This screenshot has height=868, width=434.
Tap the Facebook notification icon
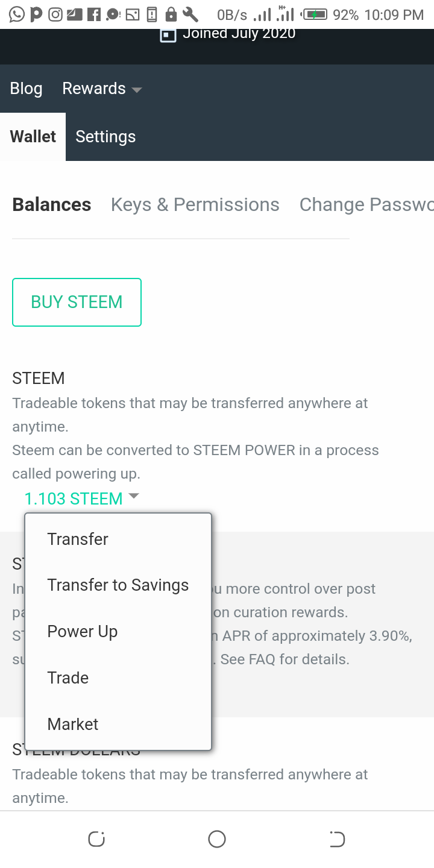pos(93,14)
